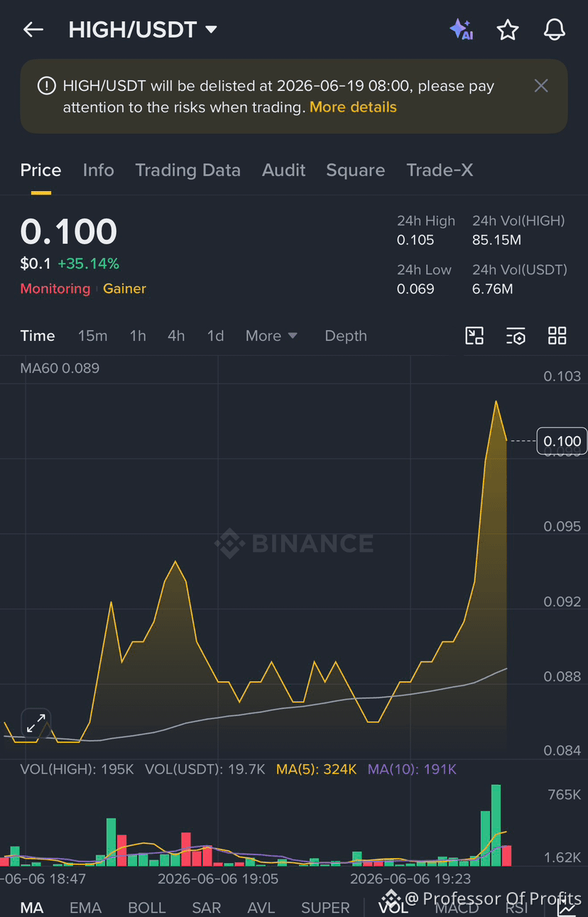Tap the 24h Vol(HIGH) 85.15M value
588x917 pixels.
click(x=497, y=240)
